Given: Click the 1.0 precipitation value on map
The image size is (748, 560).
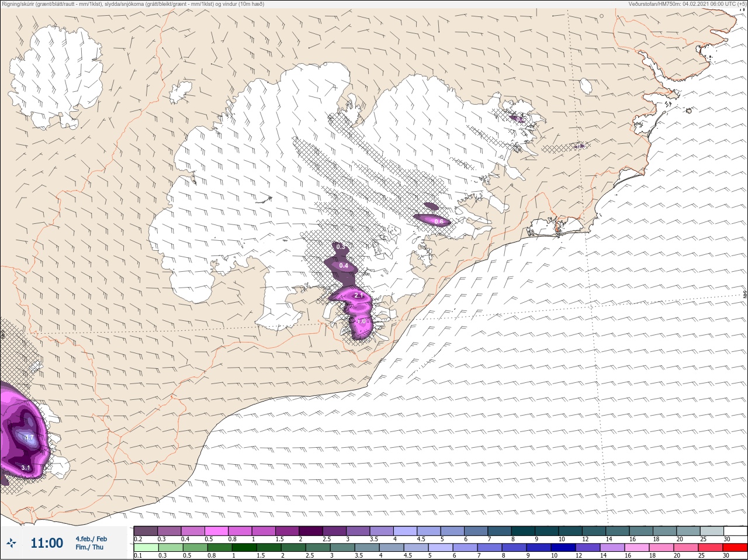Looking at the screenshot, I should tap(361, 321).
